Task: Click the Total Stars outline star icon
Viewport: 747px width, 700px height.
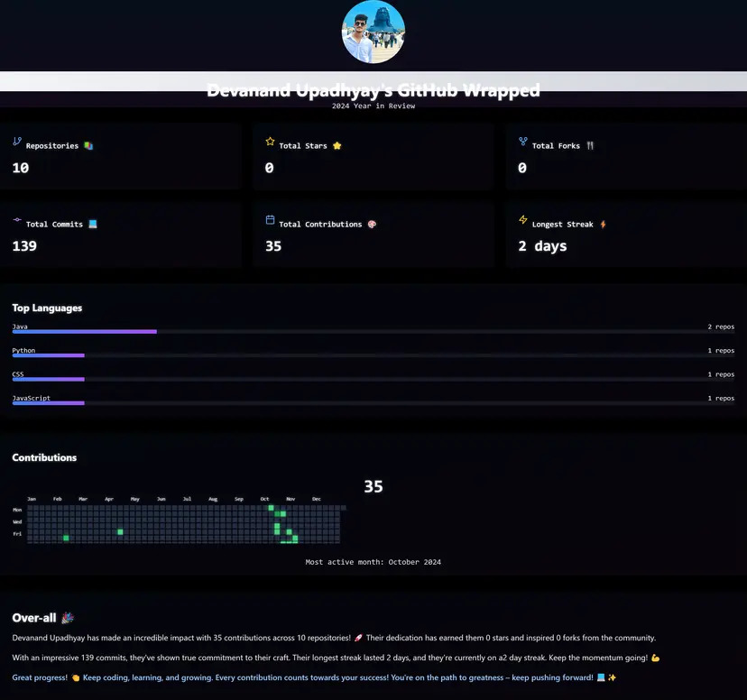Action: point(270,142)
